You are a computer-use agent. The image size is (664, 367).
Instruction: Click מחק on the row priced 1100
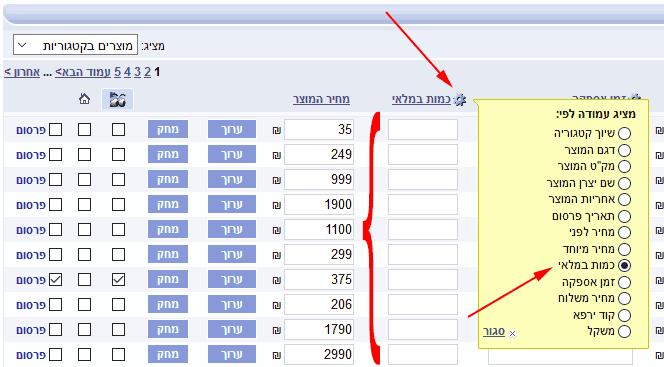tap(168, 229)
